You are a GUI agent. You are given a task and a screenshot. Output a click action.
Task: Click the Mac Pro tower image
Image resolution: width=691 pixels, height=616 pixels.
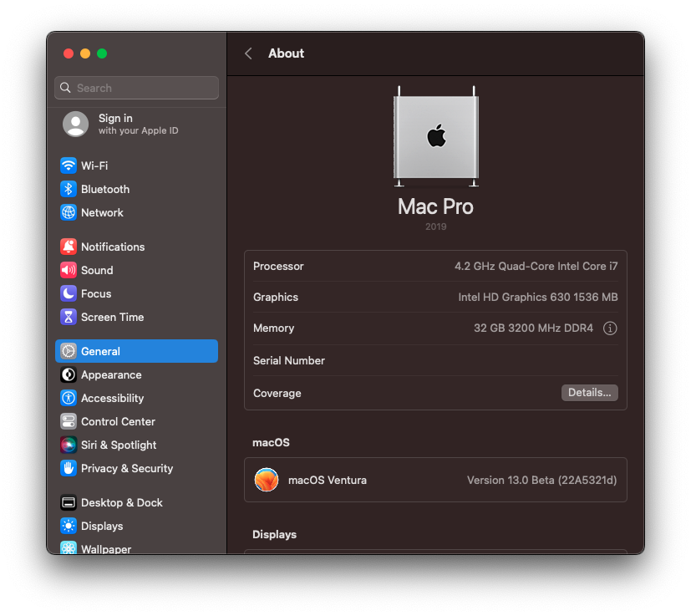(436, 136)
